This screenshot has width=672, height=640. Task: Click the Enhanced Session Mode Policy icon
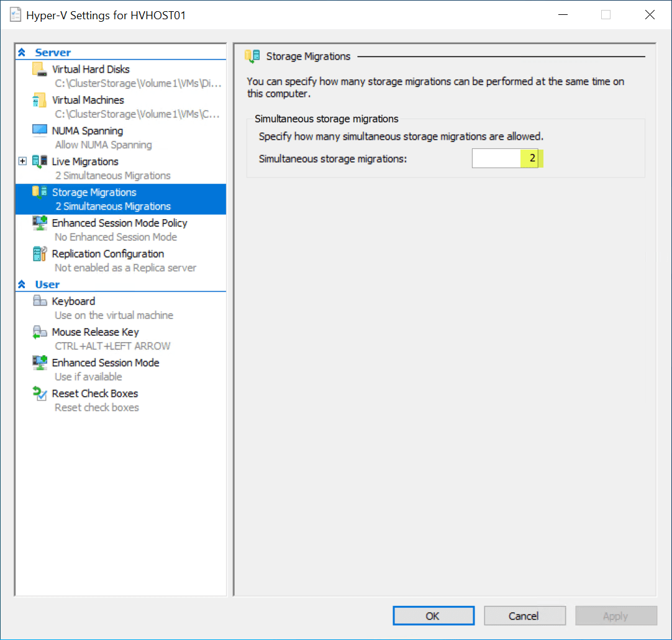pos(39,223)
